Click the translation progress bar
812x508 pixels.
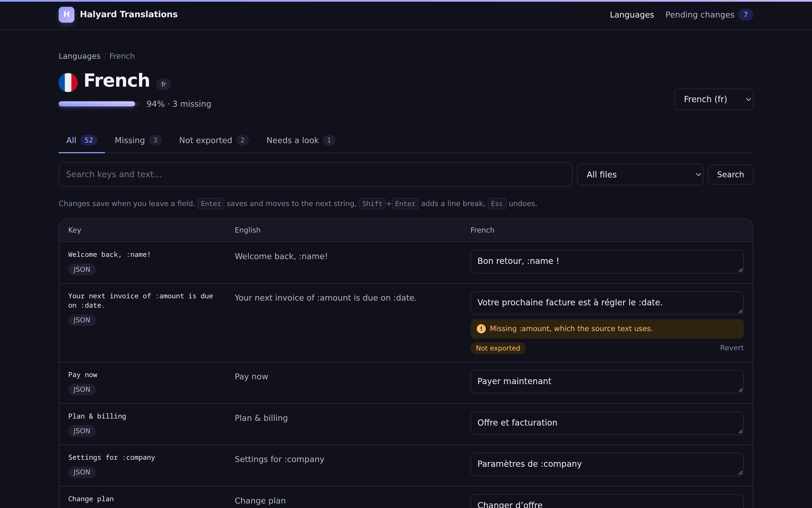point(99,104)
